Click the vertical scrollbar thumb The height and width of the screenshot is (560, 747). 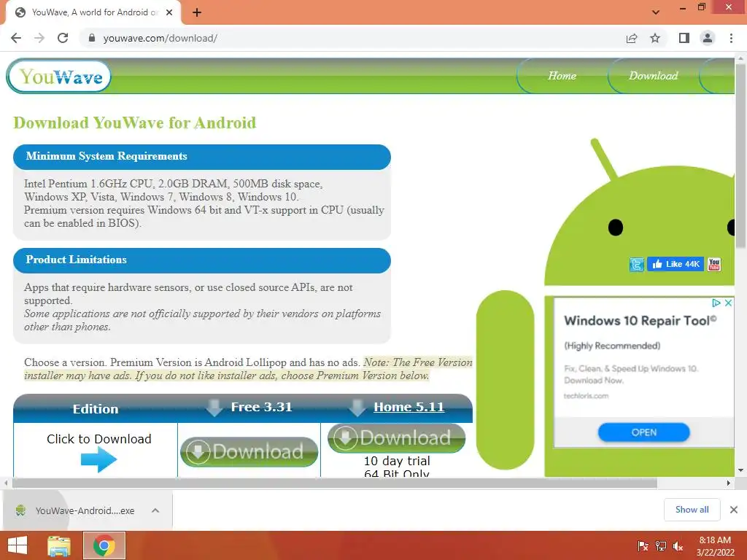click(741, 156)
